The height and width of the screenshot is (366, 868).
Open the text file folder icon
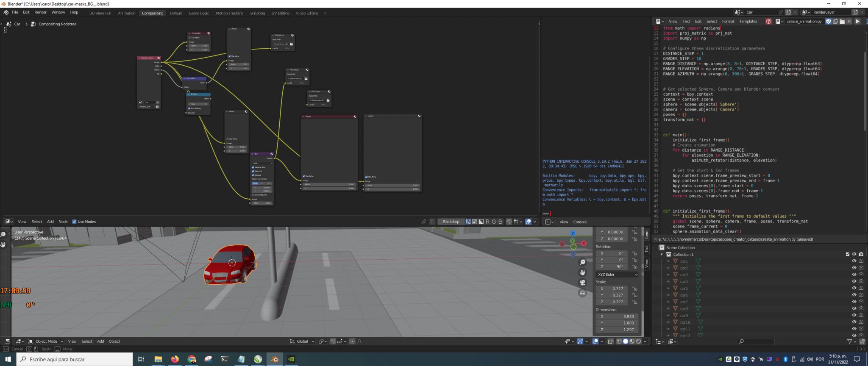pyautogui.click(x=842, y=21)
